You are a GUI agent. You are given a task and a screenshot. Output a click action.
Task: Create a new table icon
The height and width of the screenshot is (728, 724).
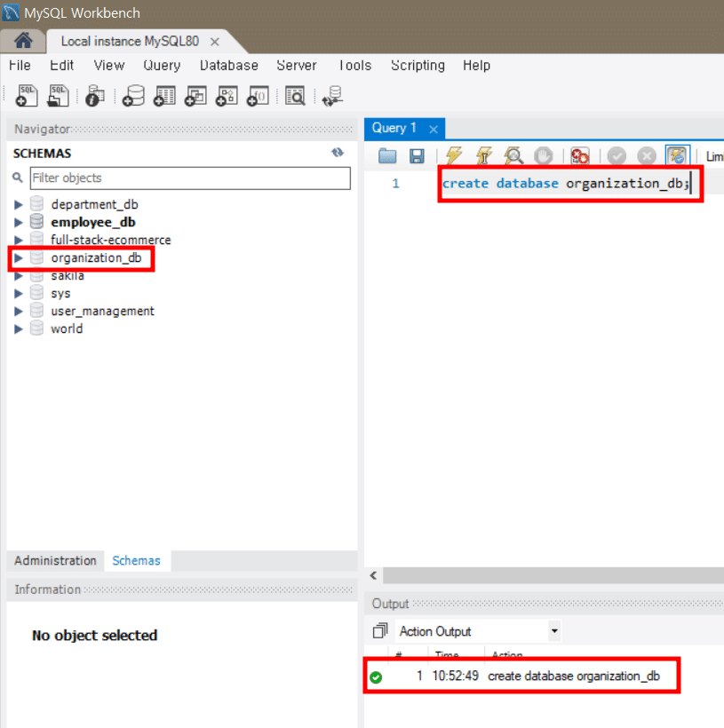(x=164, y=96)
